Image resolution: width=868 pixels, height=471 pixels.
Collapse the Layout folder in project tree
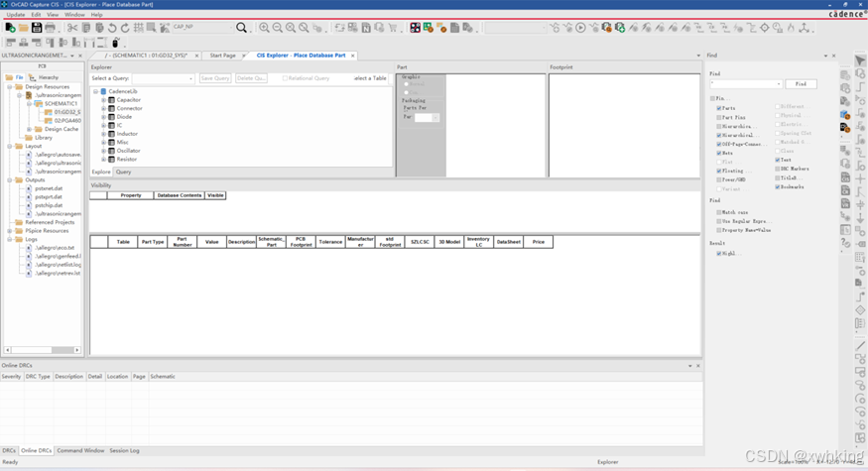coord(9,146)
